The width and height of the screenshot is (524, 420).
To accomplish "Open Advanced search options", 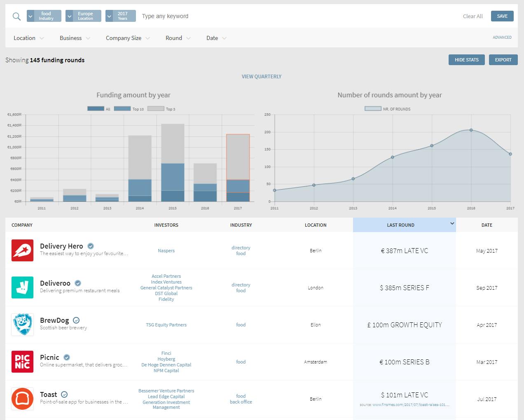I will (x=502, y=37).
